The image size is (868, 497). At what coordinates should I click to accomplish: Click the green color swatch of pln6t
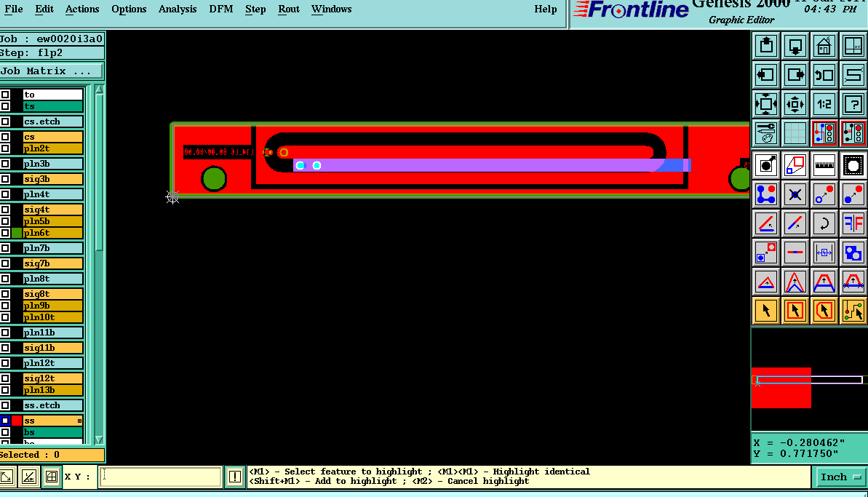pyautogui.click(x=17, y=233)
